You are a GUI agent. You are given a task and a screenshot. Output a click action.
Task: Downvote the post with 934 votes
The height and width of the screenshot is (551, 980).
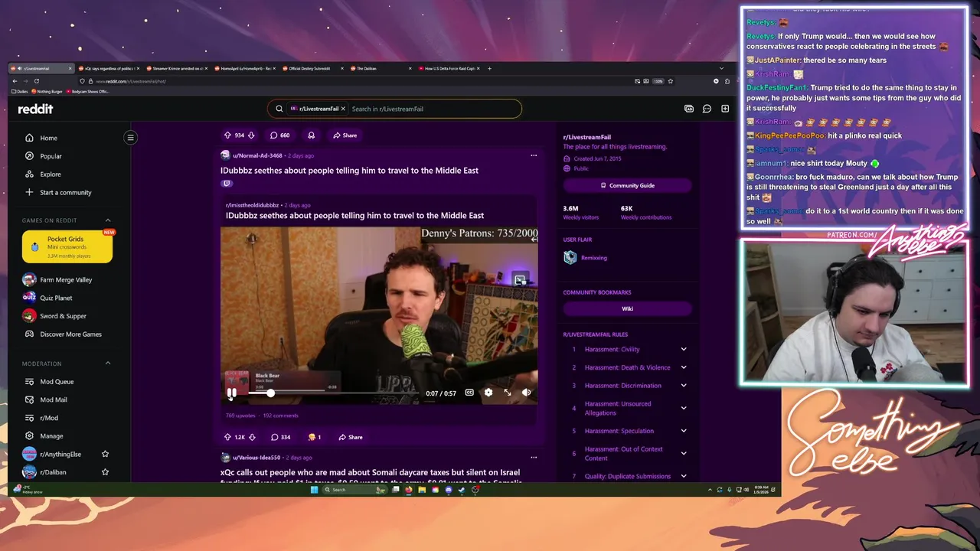click(251, 135)
